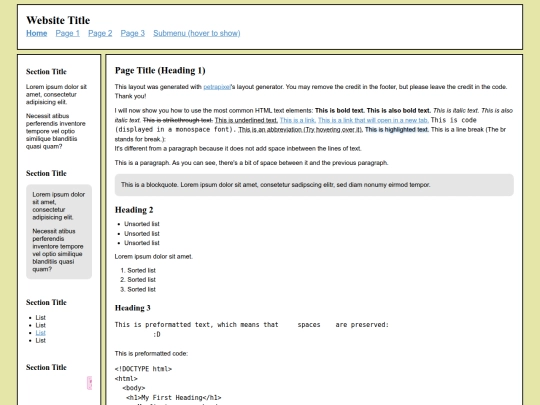Click the <html> code line
540x405 pixels.
[x=126, y=378]
